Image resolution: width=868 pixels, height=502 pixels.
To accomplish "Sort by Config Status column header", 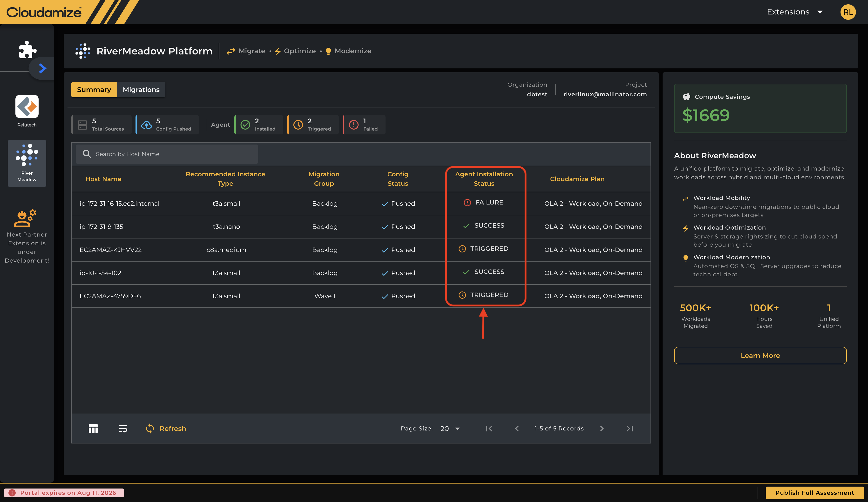I will point(398,179).
